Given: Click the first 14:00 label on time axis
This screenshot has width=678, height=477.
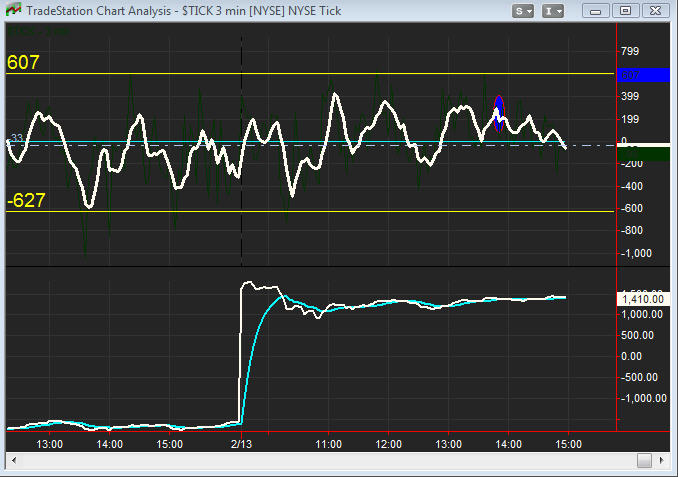Looking at the screenshot, I should [109, 444].
